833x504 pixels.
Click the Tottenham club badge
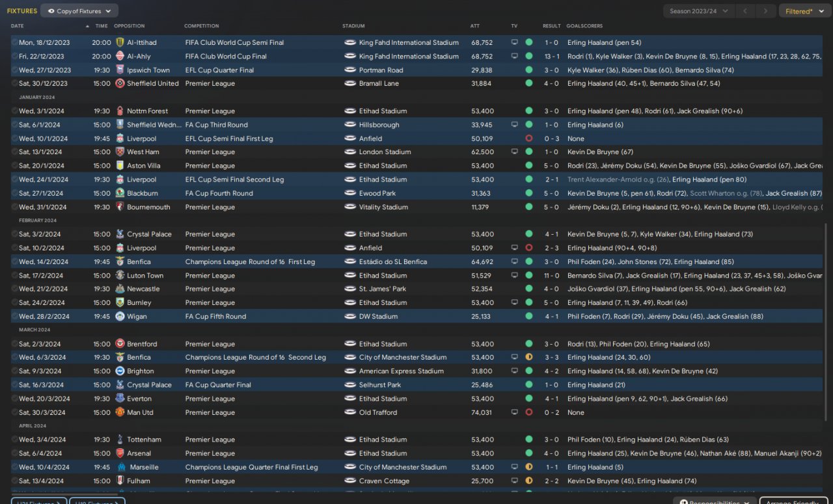tap(120, 440)
